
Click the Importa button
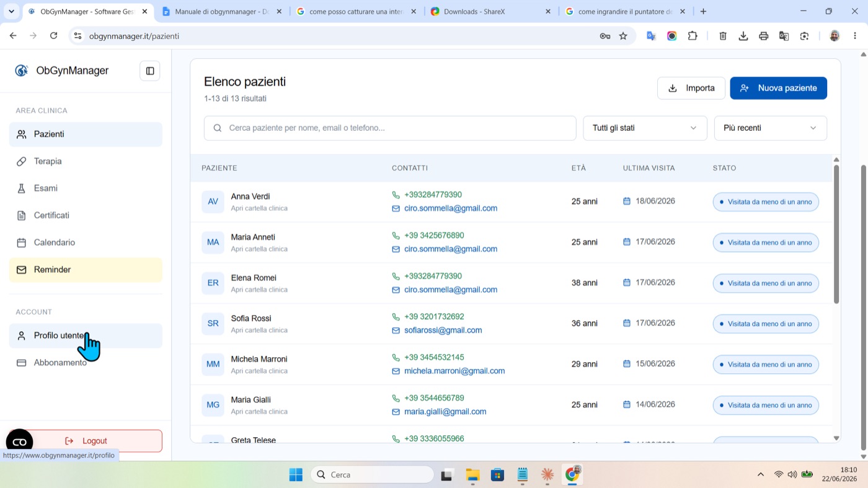(x=691, y=88)
